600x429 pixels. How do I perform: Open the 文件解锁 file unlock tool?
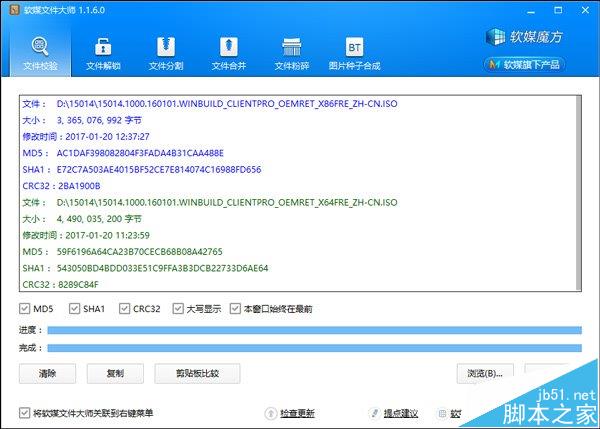point(103,54)
